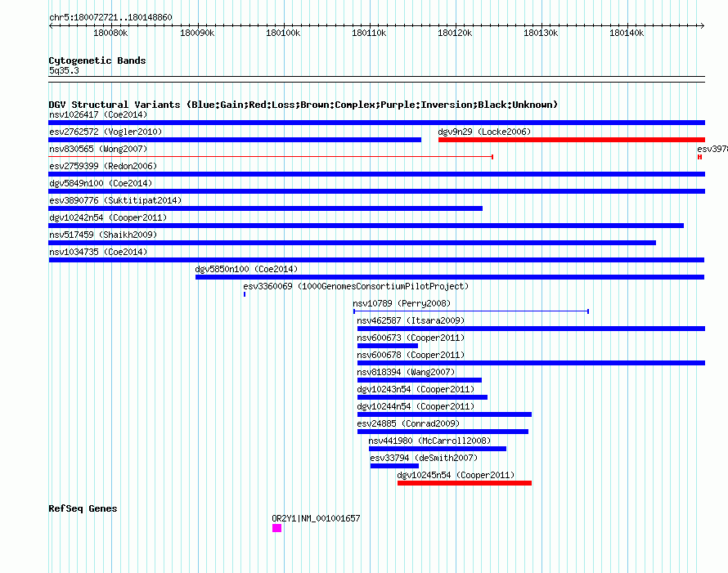This screenshot has width=728, height=573.
Task: Click the ruler's left arrow end
Action: pos(51,25)
